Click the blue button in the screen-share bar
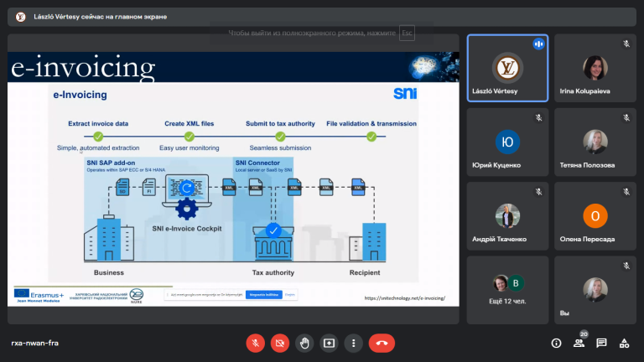Viewport: 644px width, 362px height. 263,295
